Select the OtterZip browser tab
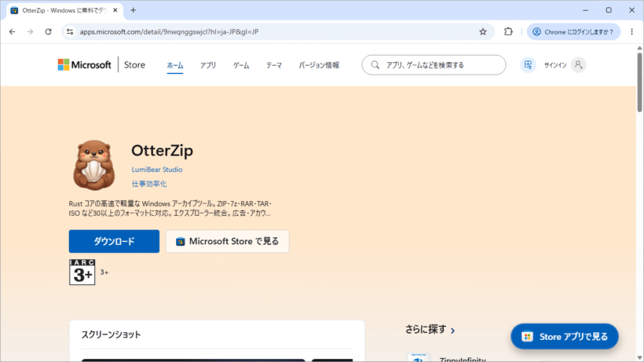Viewport: 644px width, 362px height. coord(64,10)
